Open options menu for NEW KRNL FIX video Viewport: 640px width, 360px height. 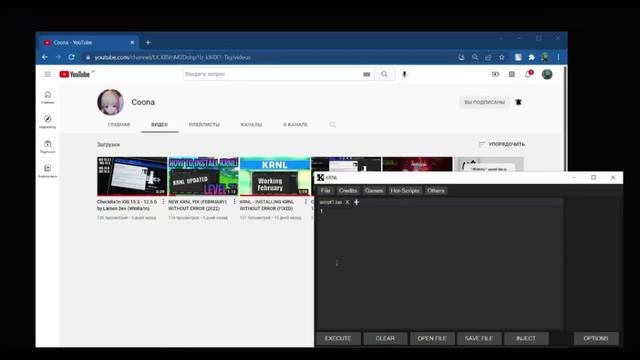[x=234, y=202]
